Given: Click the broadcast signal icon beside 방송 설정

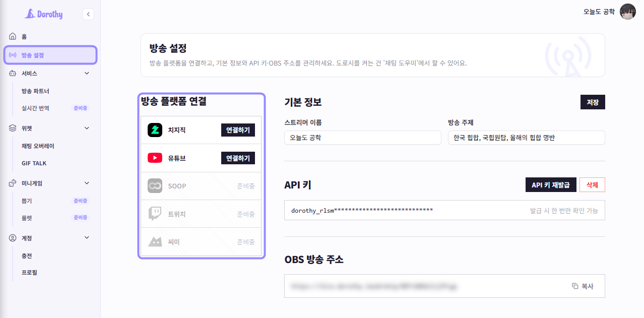Looking at the screenshot, I should pos(13,55).
